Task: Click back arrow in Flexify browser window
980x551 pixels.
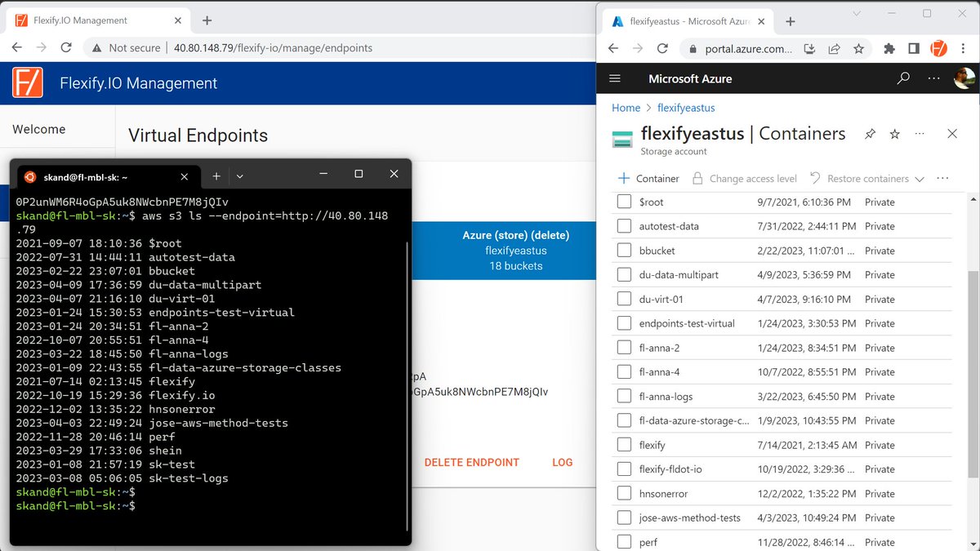Action: tap(16, 47)
